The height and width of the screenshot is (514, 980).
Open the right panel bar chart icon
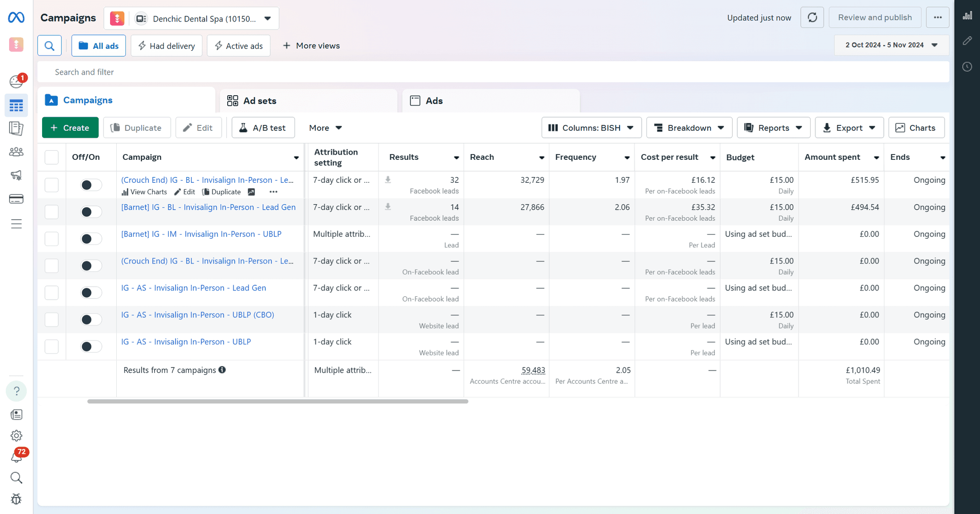click(967, 16)
